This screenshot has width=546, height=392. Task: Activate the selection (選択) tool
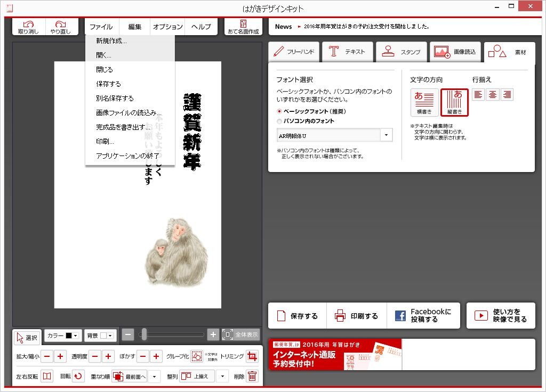(x=27, y=337)
